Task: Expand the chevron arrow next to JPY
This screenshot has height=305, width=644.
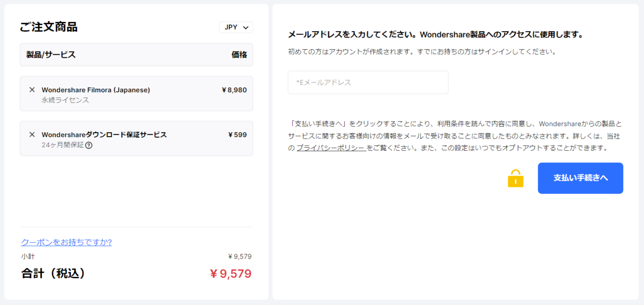Action: coord(246,28)
